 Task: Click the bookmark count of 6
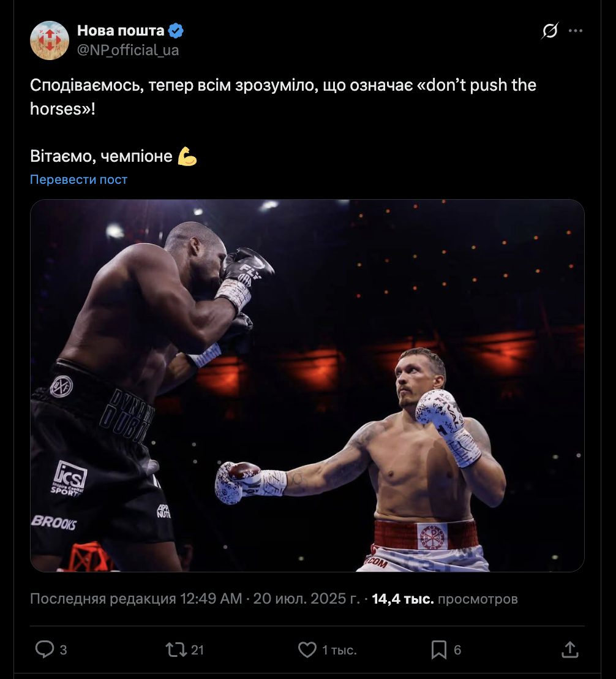[x=457, y=650]
